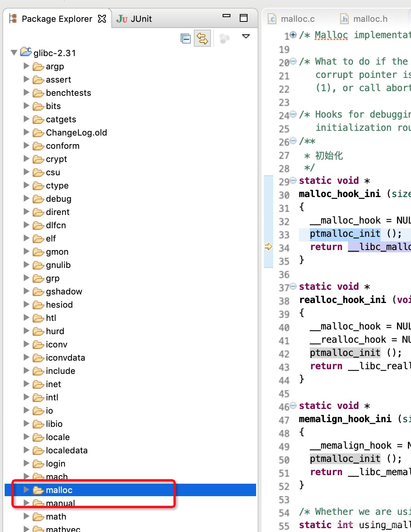Select the login folder row

tap(130, 463)
